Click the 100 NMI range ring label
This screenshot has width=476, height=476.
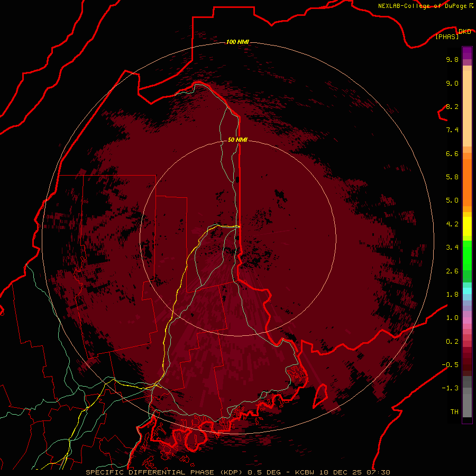pyautogui.click(x=237, y=42)
